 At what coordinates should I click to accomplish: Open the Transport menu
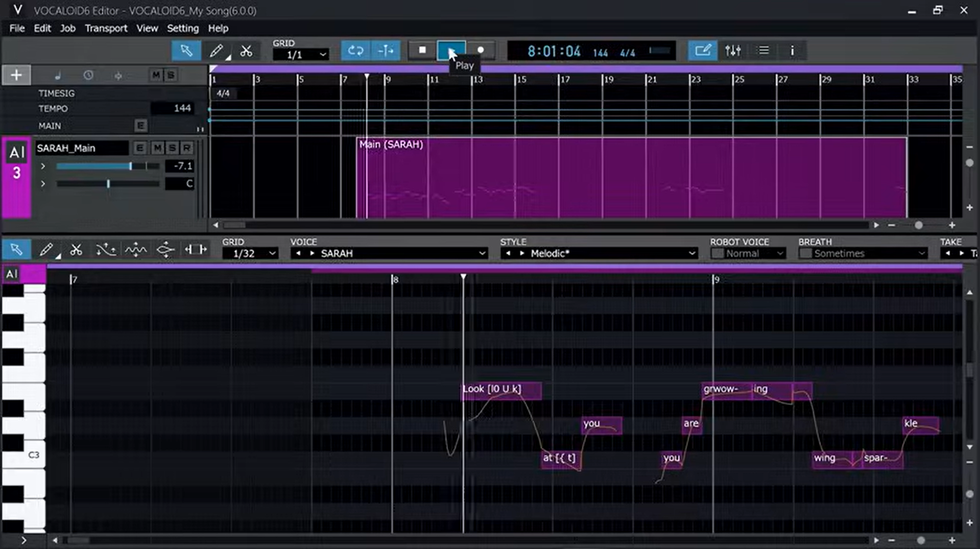tap(106, 28)
